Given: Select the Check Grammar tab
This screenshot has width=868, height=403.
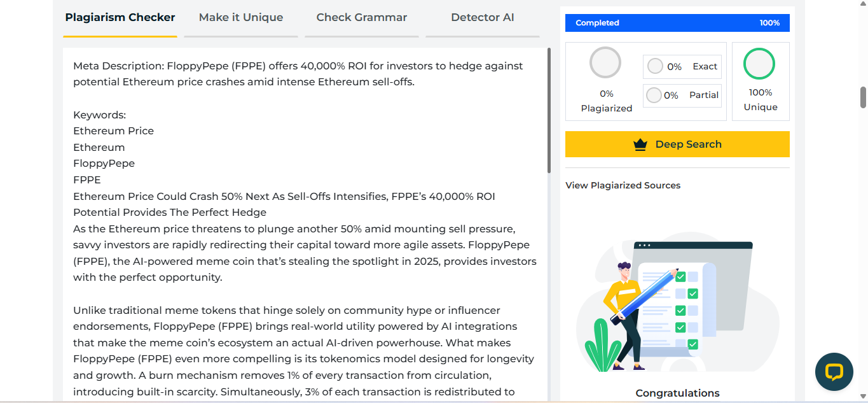Looking at the screenshot, I should pos(362,18).
